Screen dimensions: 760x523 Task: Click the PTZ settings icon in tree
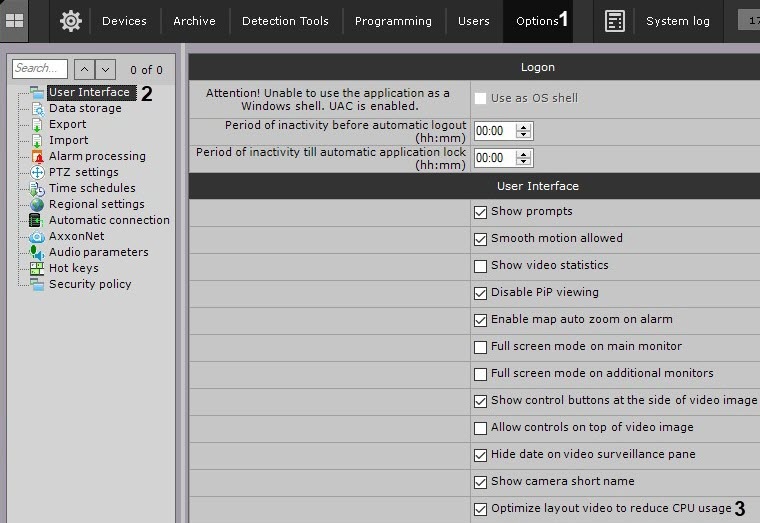(37, 172)
